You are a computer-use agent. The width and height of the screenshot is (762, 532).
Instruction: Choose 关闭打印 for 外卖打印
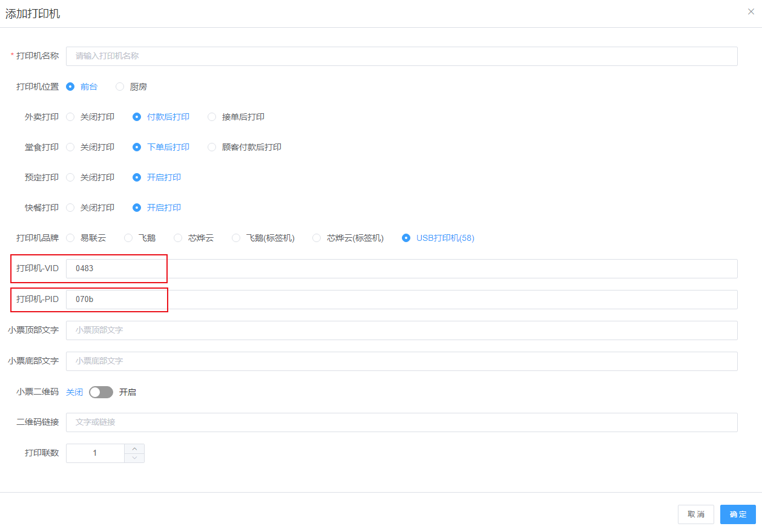coord(90,117)
